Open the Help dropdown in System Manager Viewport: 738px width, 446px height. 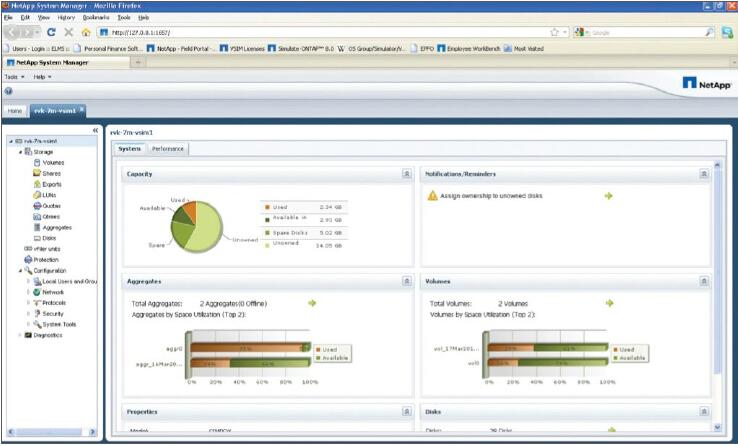42,77
